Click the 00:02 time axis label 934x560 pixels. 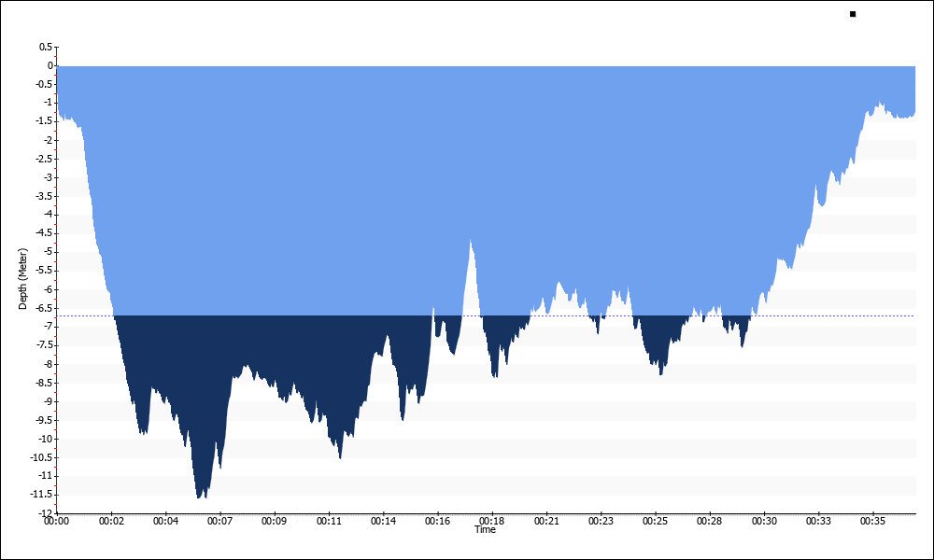coord(111,522)
